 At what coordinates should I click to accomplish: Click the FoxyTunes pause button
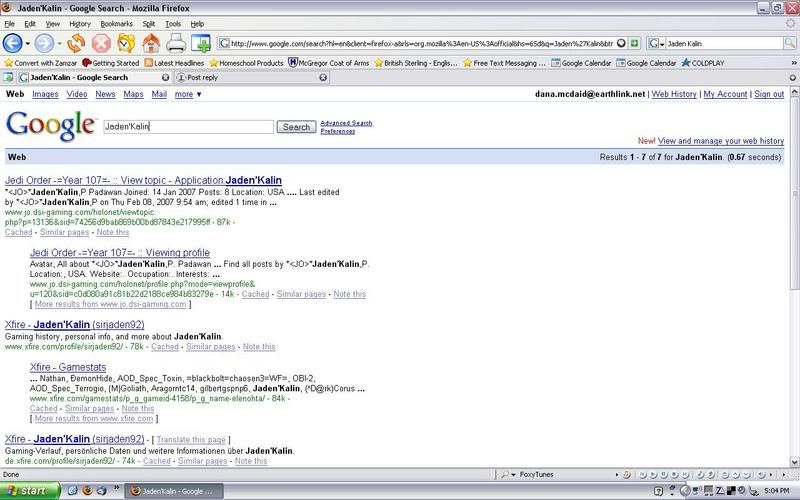(664, 475)
